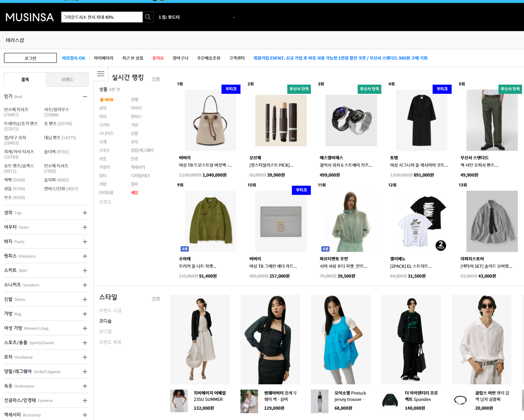This screenshot has height=420, width=524.
Task: Open the Burberry drawstring bucket bag thumbnail
Action: [x=210, y=120]
